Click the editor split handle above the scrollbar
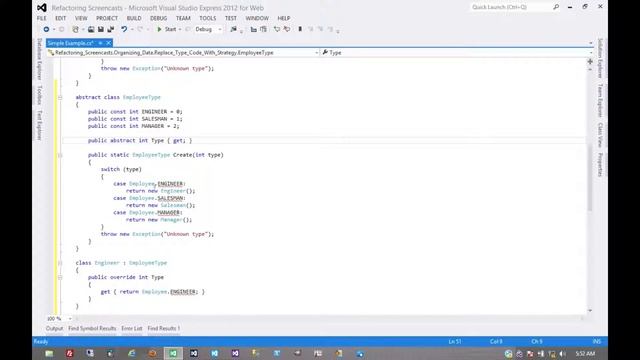Screen dimensions: 640x360 click(590, 62)
